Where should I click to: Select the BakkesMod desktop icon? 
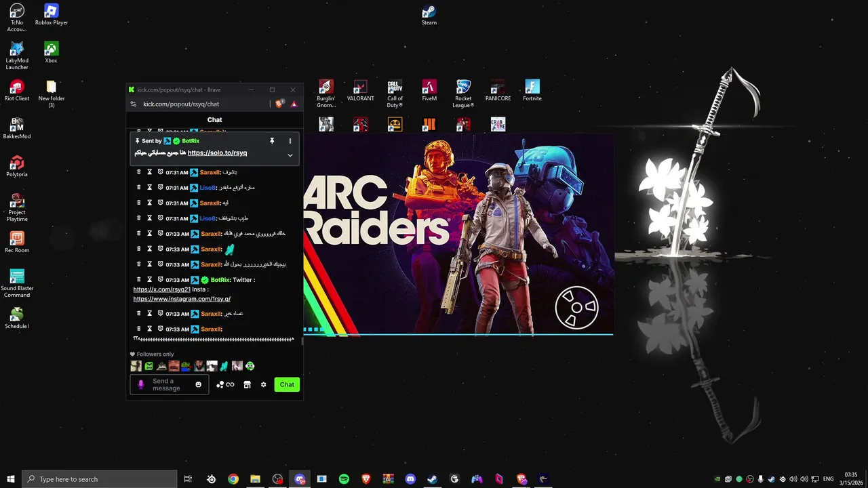click(x=17, y=129)
